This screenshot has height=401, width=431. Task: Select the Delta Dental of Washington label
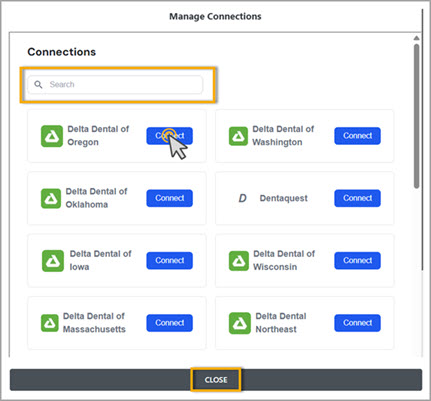(x=283, y=136)
